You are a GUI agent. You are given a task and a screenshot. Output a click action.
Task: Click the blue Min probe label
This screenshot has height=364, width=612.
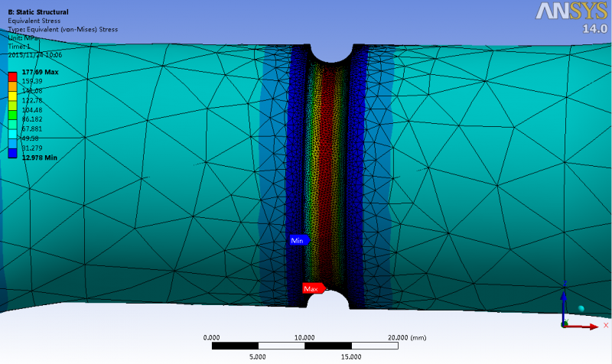coord(300,240)
